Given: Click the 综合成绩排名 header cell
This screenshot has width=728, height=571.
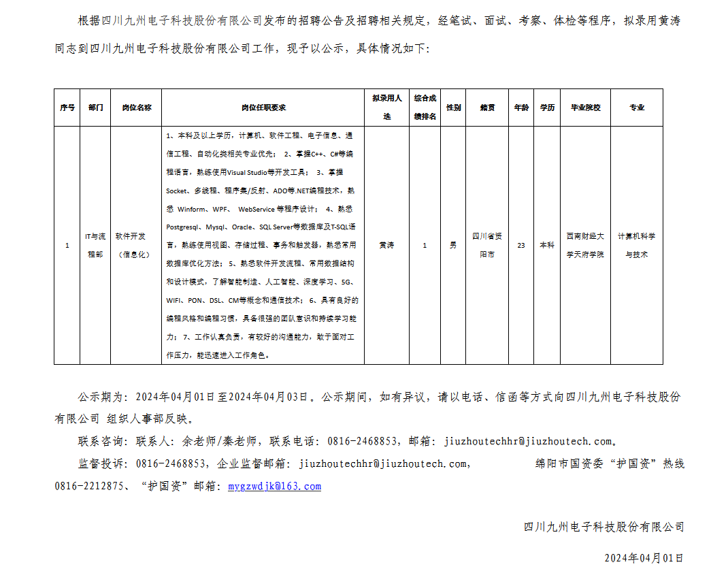Looking at the screenshot, I should pyautogui.click(x=425, y=108).
